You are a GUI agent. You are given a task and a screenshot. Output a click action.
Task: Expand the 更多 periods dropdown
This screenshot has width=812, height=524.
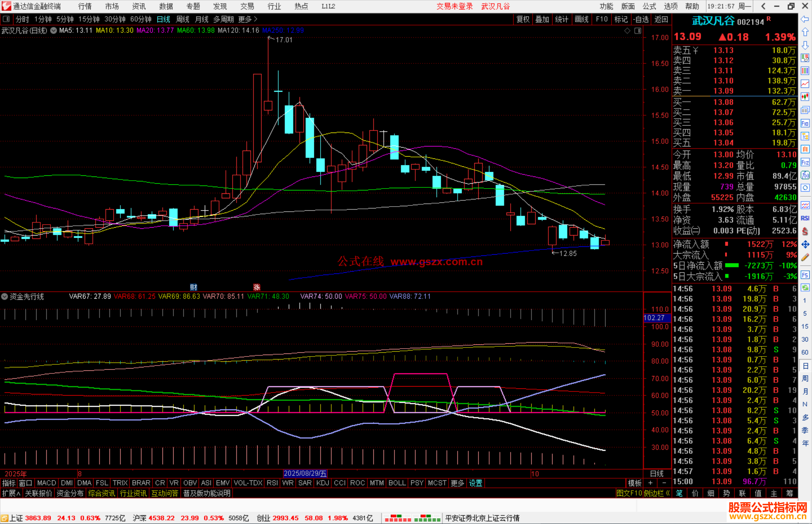[x=248, y=19]
